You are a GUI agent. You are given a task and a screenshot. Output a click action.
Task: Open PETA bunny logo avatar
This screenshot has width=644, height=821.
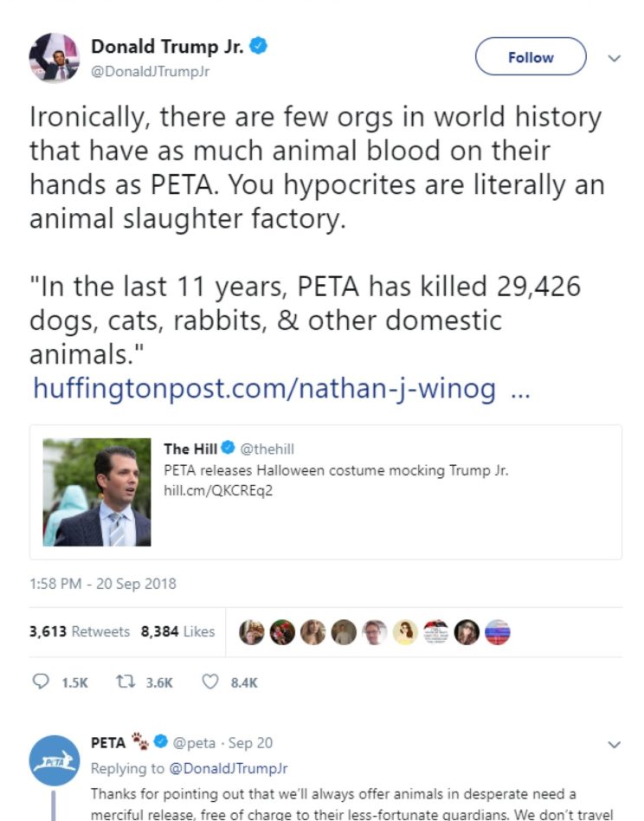(55, 760)
